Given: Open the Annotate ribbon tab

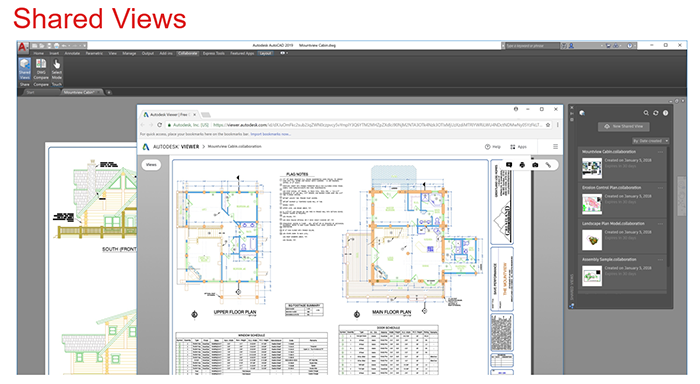Looking at the screenshot, I should pos(72,53).
